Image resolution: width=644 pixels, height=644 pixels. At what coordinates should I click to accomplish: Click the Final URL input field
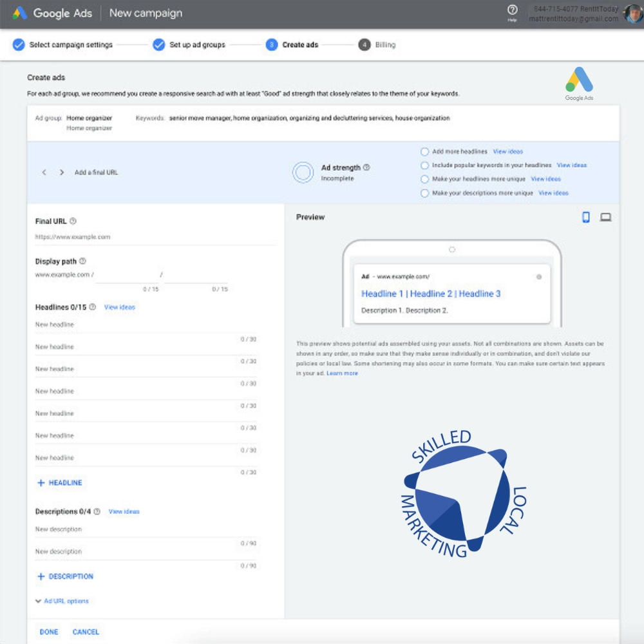click(155, 238)
